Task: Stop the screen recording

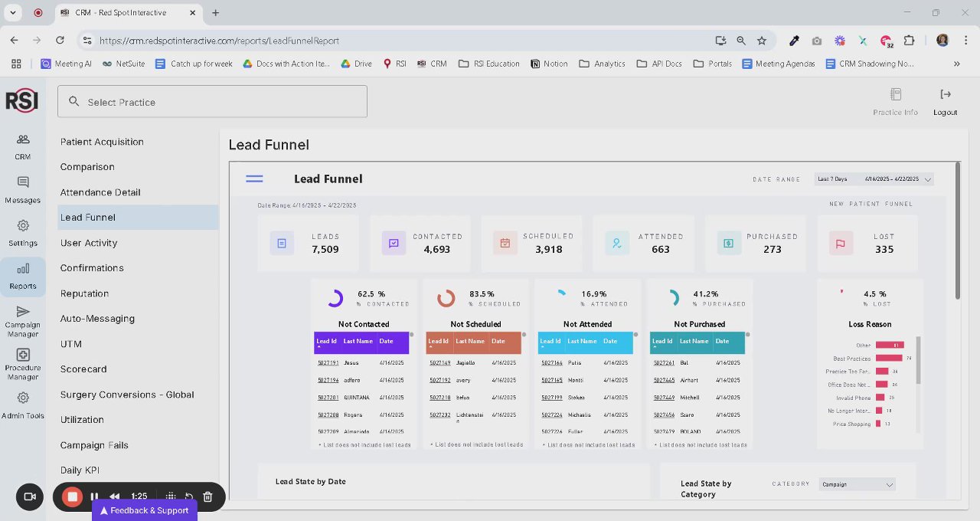Action: tap(73, 496)
